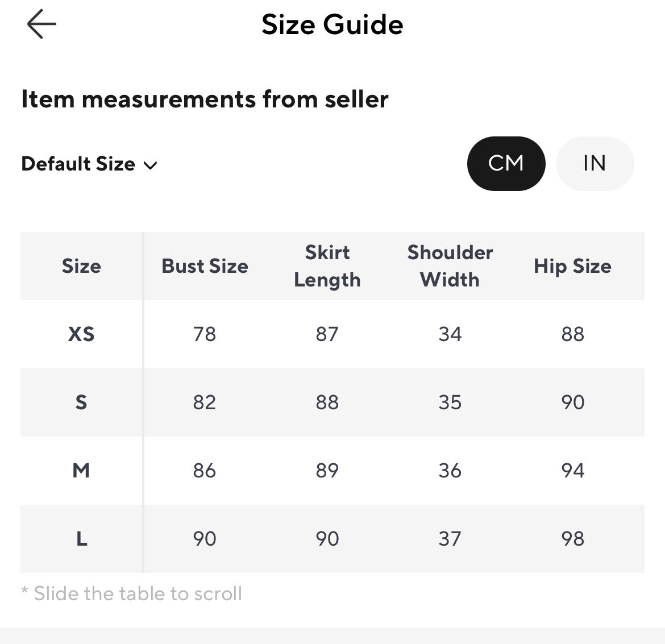
Task: Switch measurements to IN
Action: [595, 163]
